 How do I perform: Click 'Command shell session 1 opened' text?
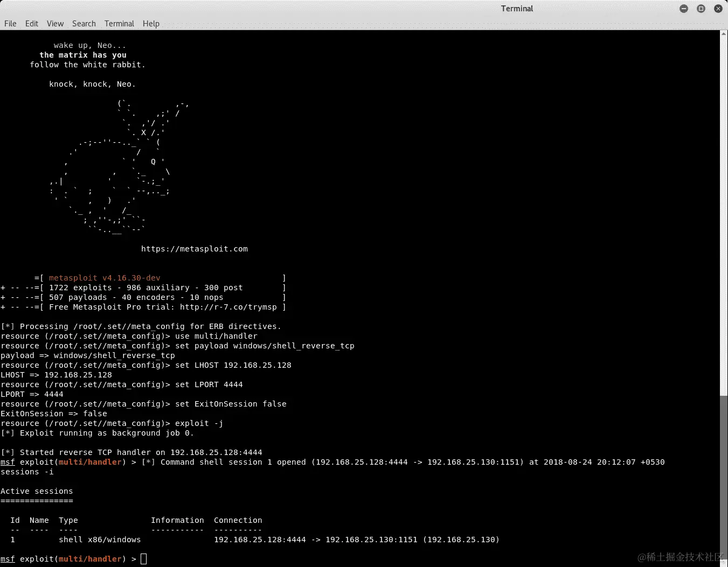[x=233, y=462]
